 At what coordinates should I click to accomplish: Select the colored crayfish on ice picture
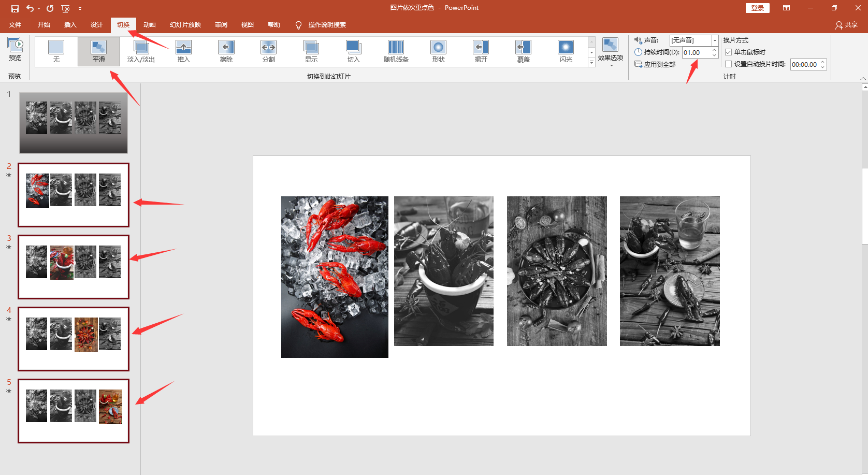click(x=335, y=277)
